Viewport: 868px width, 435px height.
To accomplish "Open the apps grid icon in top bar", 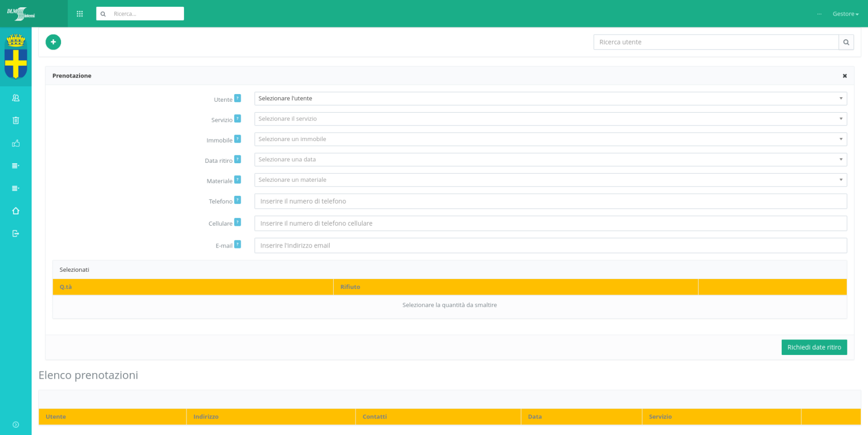I will point(80,14).
